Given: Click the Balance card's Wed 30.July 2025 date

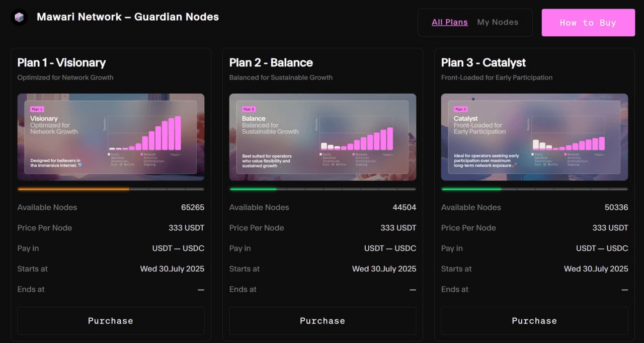Looking at the screenshot, I should 384,269.
